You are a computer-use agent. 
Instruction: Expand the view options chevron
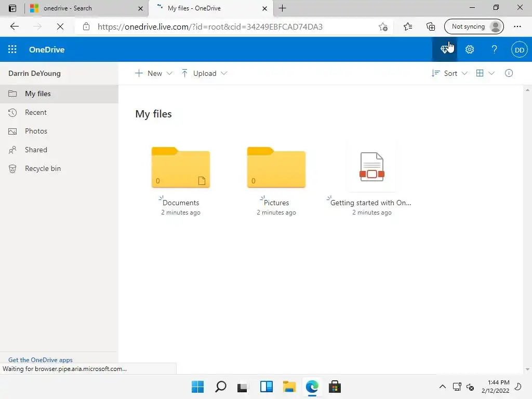pyautogui.click(x=491, y=73)
